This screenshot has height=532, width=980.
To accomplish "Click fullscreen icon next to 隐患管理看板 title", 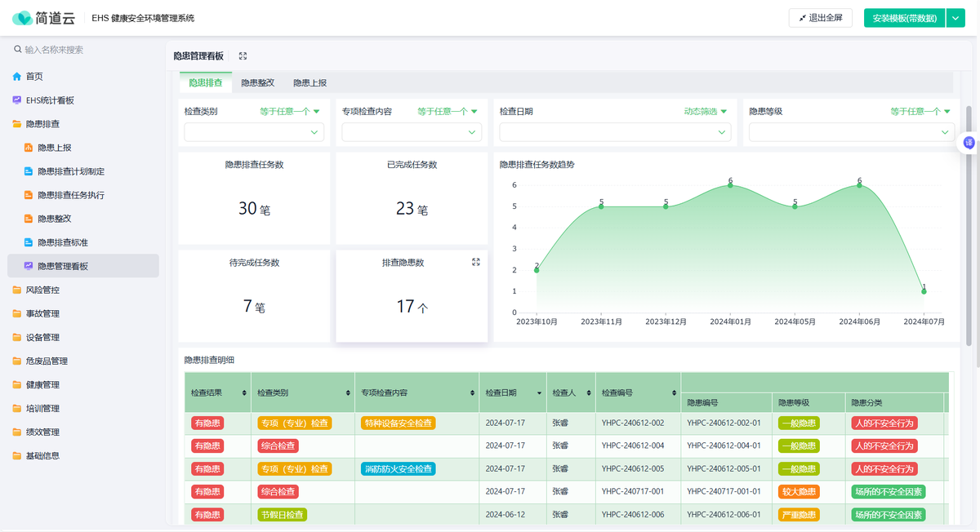I will coord(243,56).
